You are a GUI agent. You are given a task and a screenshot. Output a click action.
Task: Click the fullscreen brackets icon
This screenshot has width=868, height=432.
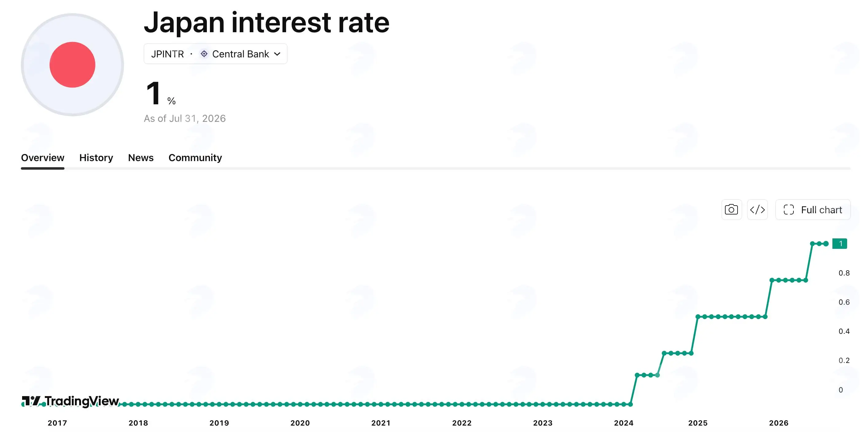tap(789, 210)
